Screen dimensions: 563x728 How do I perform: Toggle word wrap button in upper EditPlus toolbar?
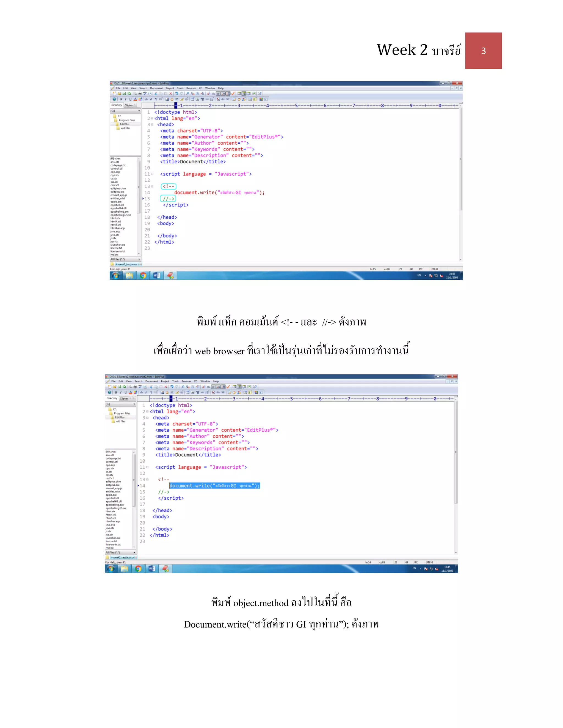pyautogui.click(x=219, y=94)
